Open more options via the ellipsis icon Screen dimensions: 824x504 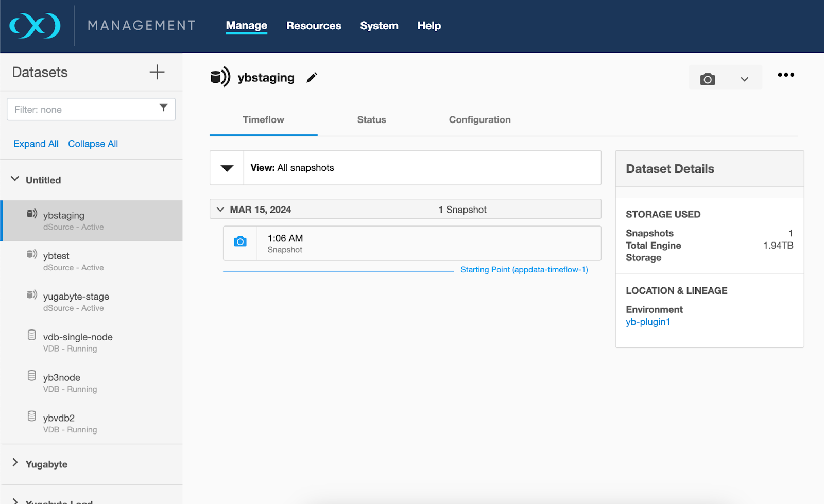786,75
